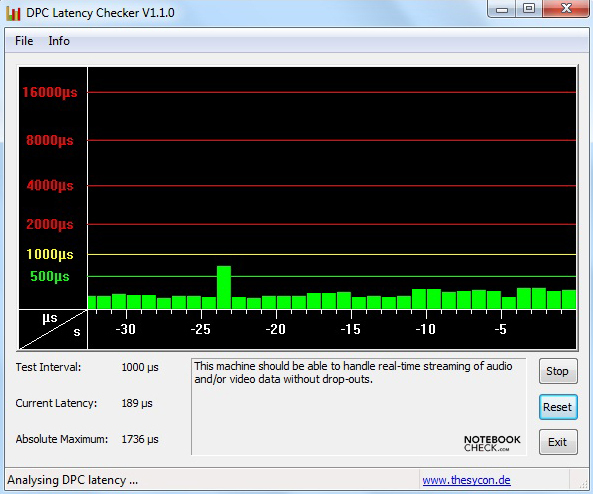Click the Notebookcheck logo
Viewport: 593px width, 494px height.
(x=492, y=443)
